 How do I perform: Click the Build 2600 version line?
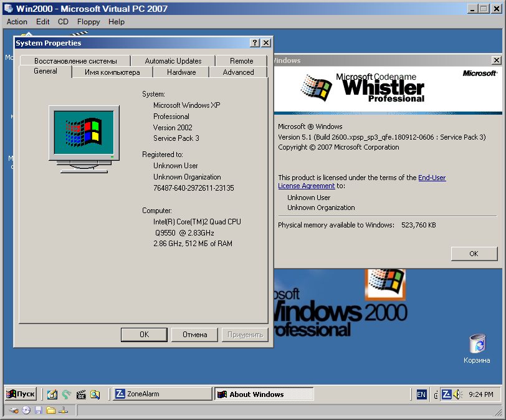pos(382,137)
